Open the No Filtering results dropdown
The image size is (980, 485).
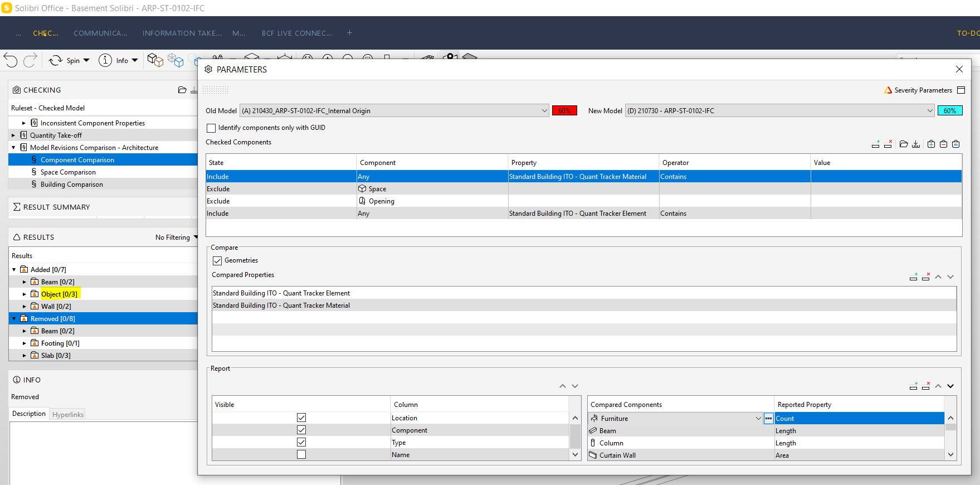point(177,237)
